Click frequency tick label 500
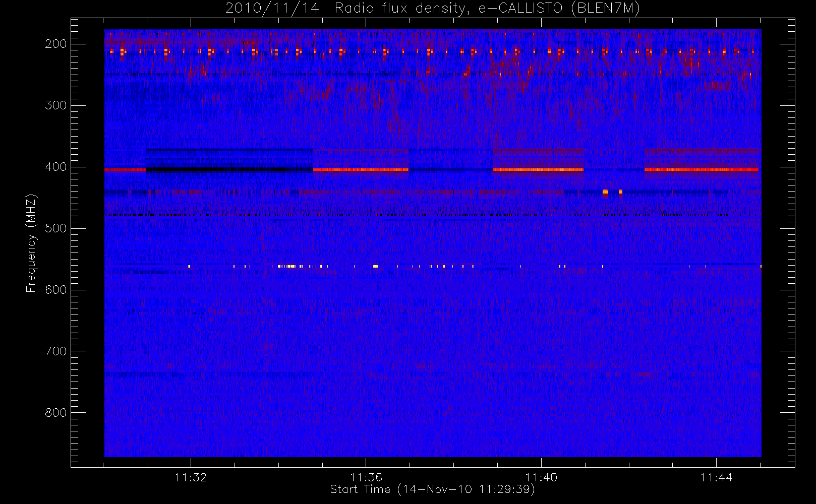Image resolution: width=816 pixels, height=504 pixels. 56,228
